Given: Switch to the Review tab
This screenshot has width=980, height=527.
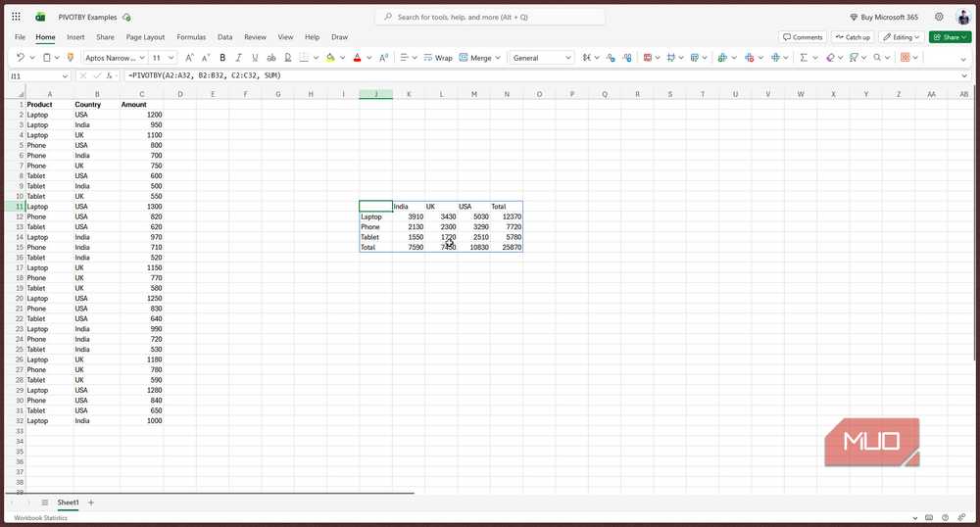Looking at the screenshot, I should pos(255,37).
